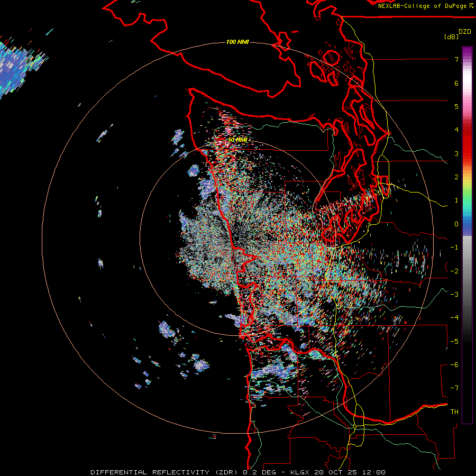Click the 50 NMI range ring label
Screen dimensions: 476x476
point(237,139)
